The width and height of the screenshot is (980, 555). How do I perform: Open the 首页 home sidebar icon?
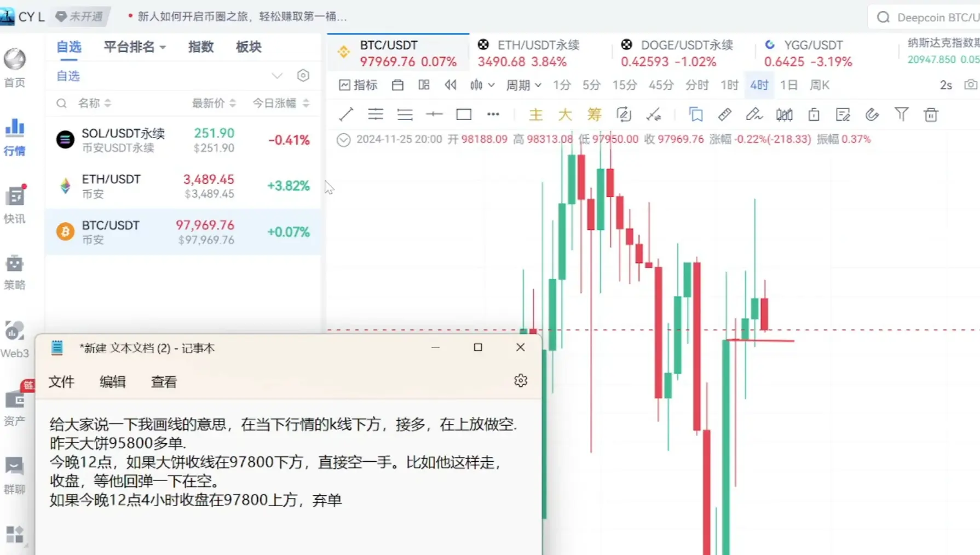[x=15, y=67]
